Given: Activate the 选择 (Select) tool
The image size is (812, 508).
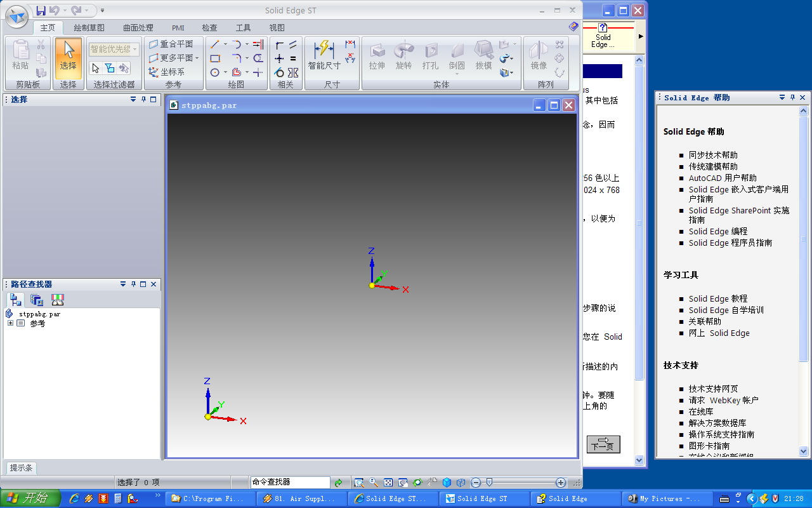Looking at the screenshot, I should pos(68,58).
